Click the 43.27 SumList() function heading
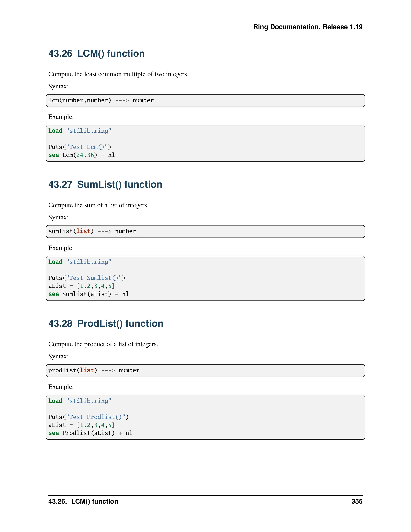This screenshot has width=411, height=532. pos(105,185)
